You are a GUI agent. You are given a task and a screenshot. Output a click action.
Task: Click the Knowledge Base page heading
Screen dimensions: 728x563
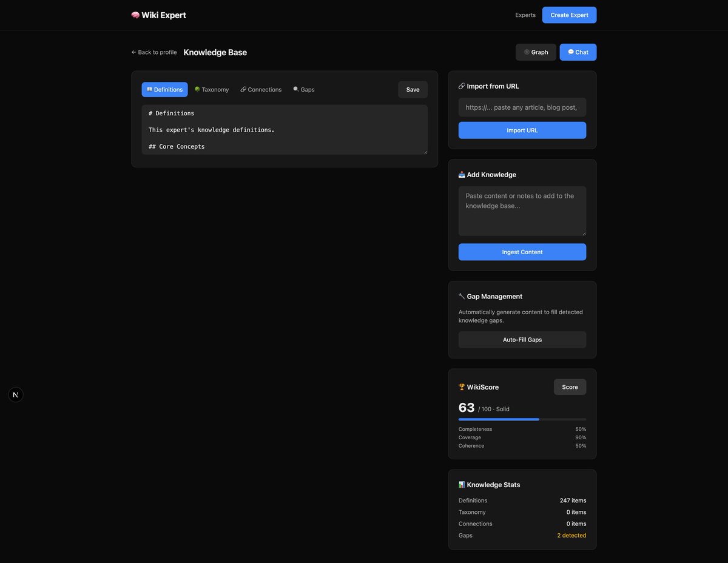tap(215, 52)
